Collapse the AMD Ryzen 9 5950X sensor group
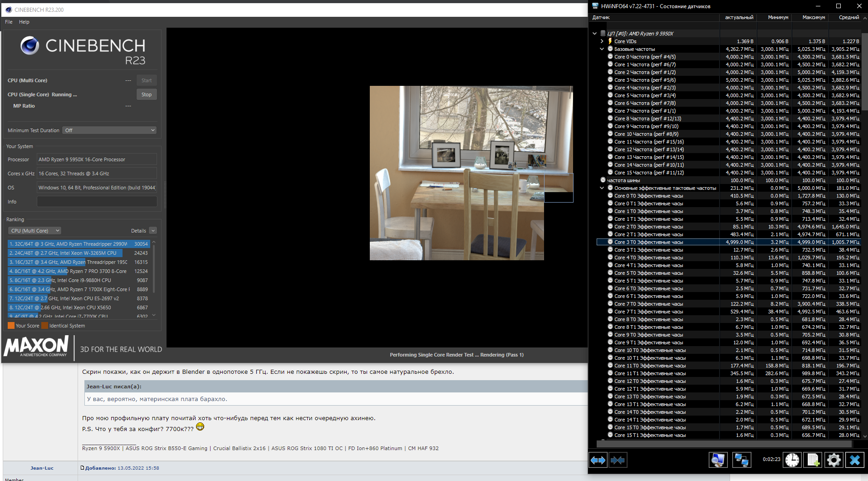This screenshot has width=868, height=481. click(x=594, y=33)
